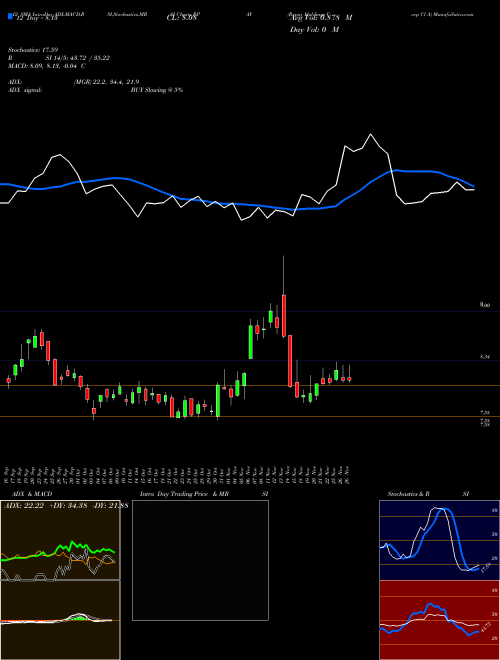
Task: Open the MACD histogram chart panel
Action: pos(60,620)
